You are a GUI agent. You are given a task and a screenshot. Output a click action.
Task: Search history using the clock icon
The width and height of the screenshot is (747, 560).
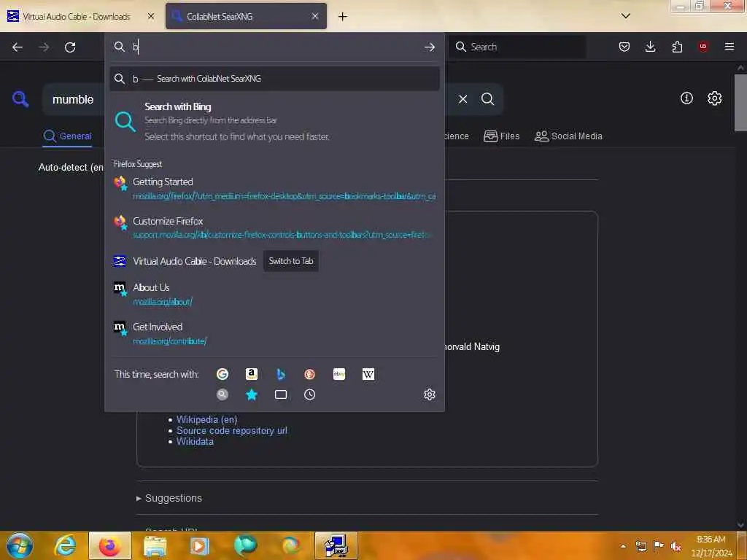[309, 394]
